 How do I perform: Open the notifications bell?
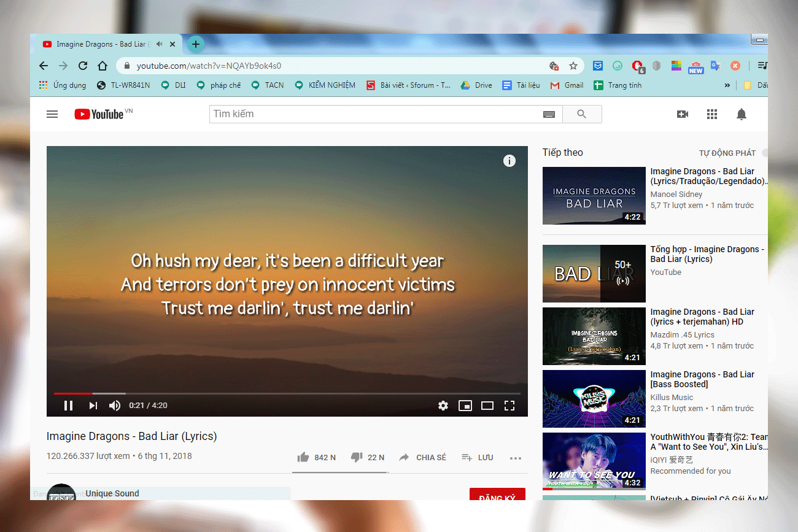pyautogui.click(x=742, y=114)
